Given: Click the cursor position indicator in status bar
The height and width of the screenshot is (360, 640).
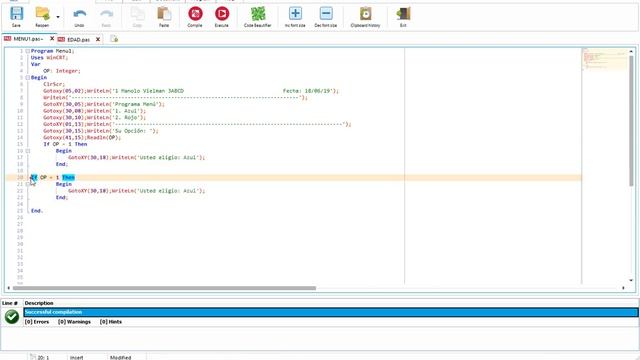Looking at the screenshot, I should coord(43,358).
